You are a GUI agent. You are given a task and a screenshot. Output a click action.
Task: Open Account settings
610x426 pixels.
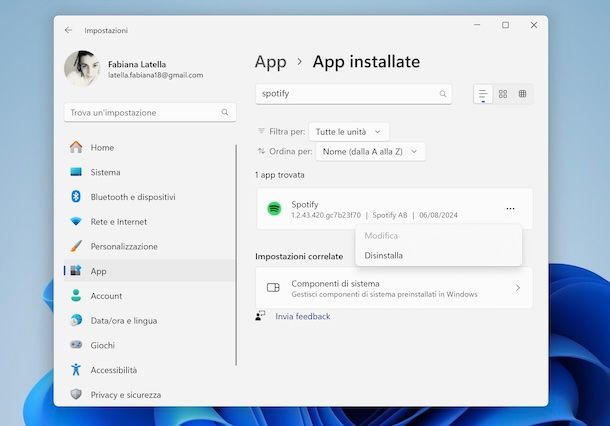[149, 296]
